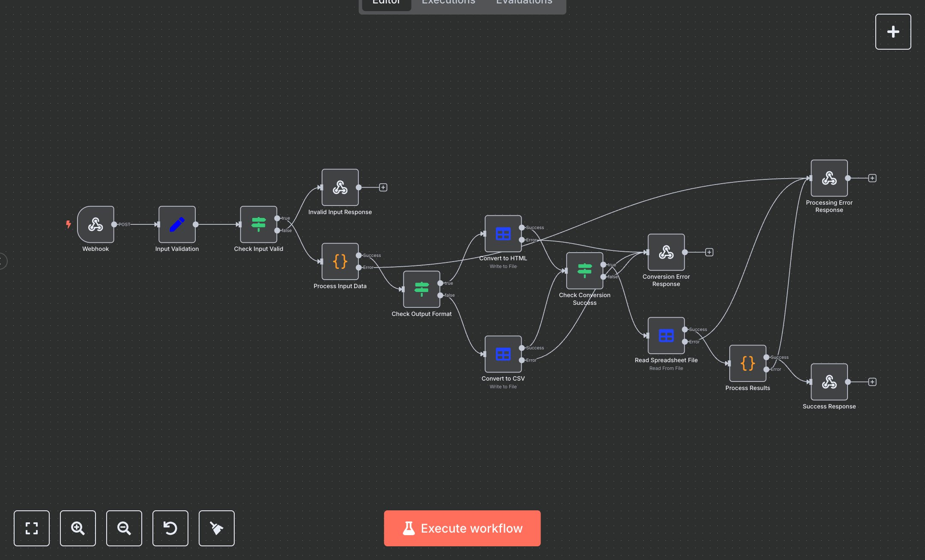Zoom out of the canvas

(x=124, y=528)
